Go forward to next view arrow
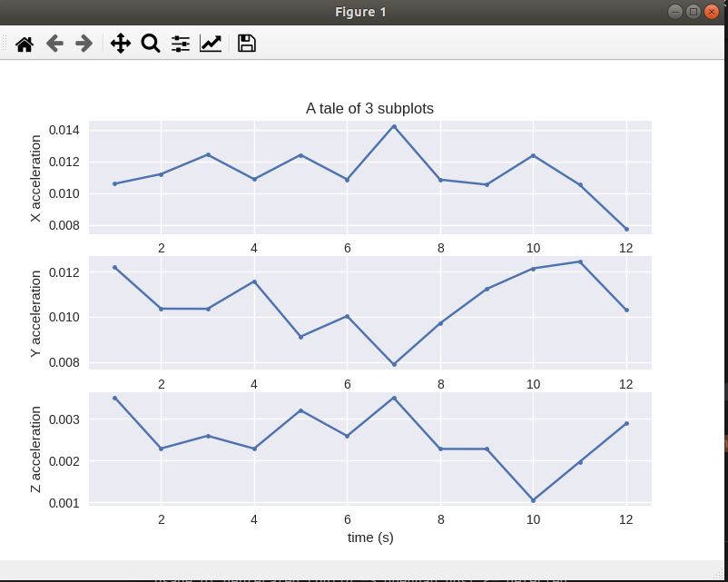 click(x=84, y=44)
